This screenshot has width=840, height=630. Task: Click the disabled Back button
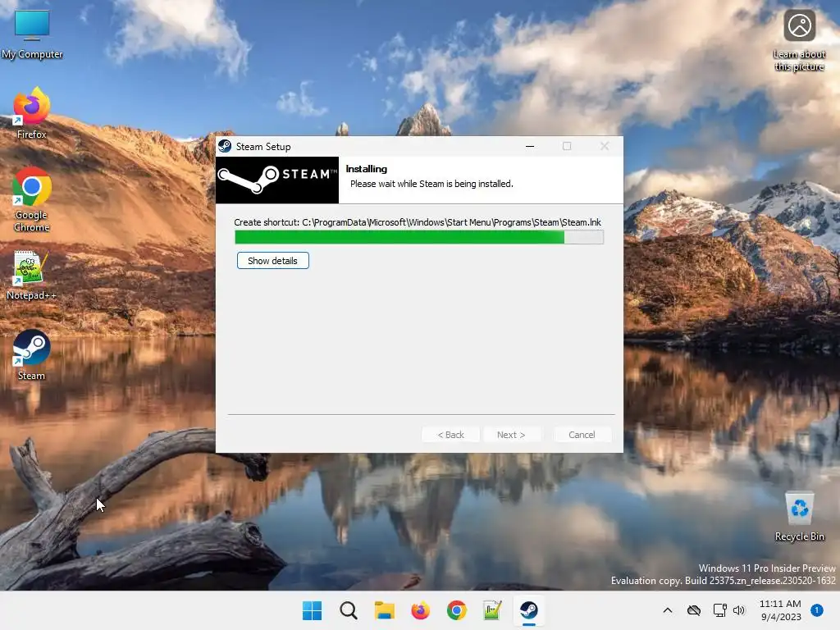(x=450, y=435)
